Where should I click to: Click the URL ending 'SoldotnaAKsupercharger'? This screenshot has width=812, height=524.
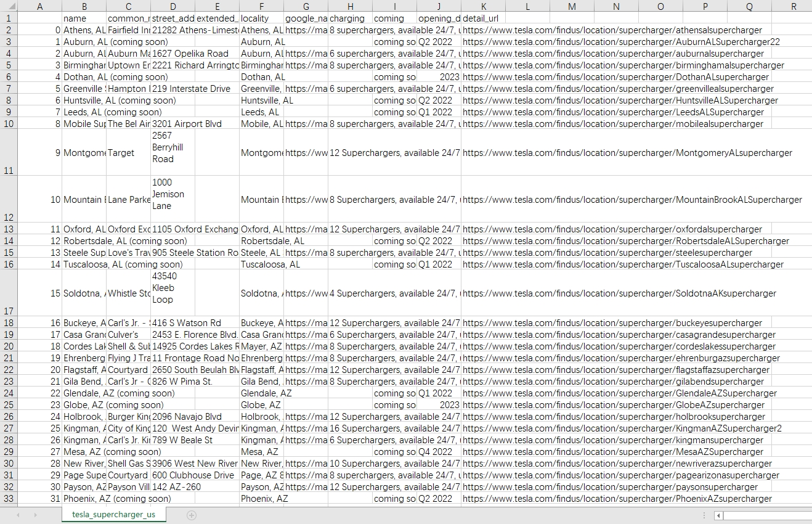[619, 293]
